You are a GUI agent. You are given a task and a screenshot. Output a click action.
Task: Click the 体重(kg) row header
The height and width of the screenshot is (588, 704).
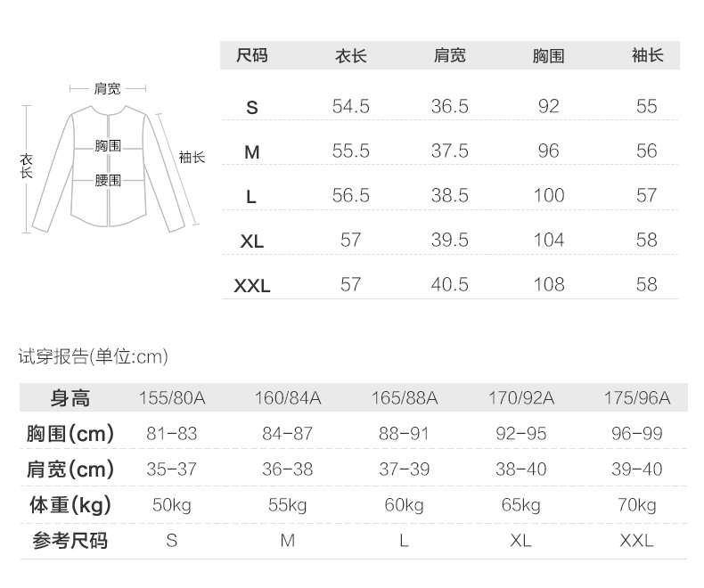pos(70,505)
